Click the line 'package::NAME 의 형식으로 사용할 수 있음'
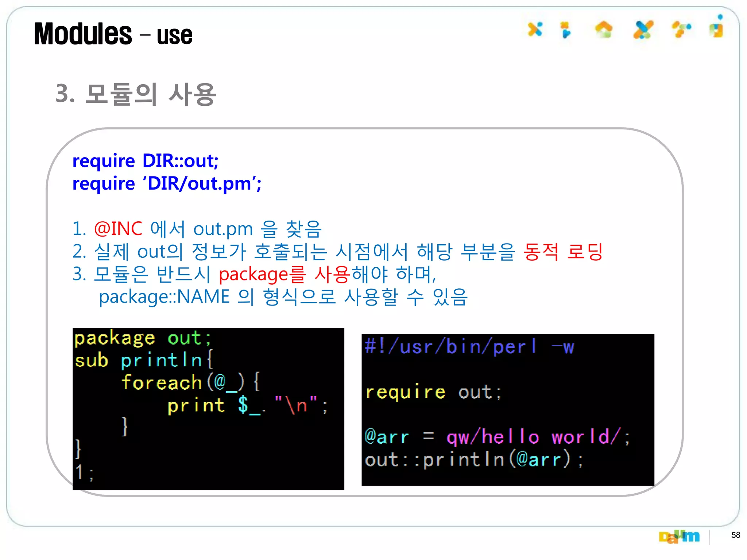Screen dimensions: 747x560 [x=283, y=297]
